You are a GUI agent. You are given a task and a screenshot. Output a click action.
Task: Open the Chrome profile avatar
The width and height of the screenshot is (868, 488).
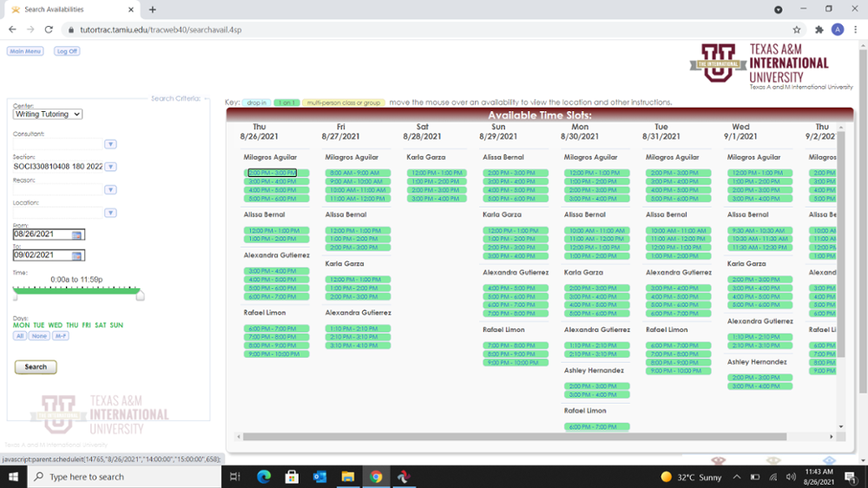click(838, 30)
